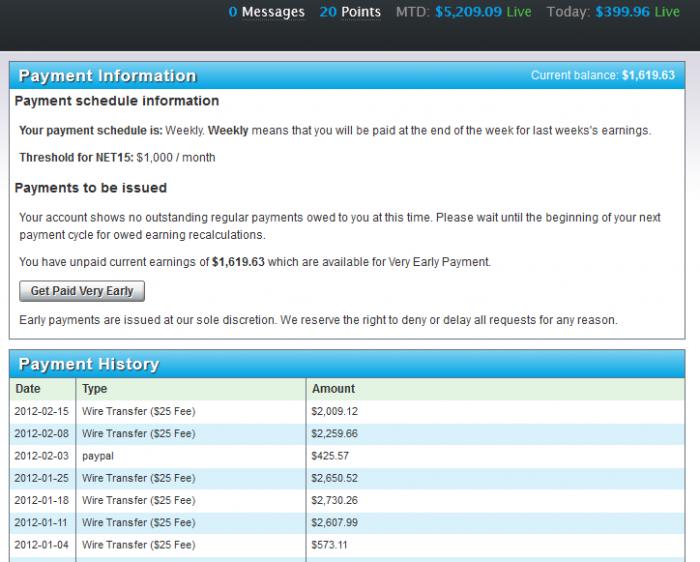Click the $2,009.12 amount
Image resolution: width=700 pixels, height=562 pixels.
(x=334, y=411)
